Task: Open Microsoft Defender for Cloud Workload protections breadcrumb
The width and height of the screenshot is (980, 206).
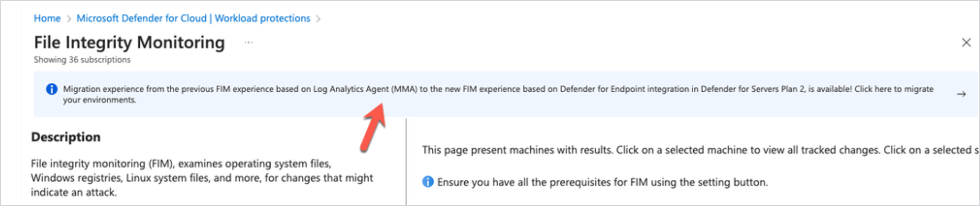Action: pyautogui.click(x=193, y=19)
